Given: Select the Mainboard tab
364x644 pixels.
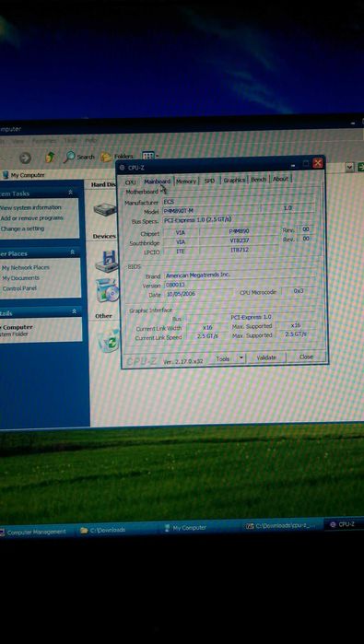Looking at the screenshot, I should [x=157, y=181].
